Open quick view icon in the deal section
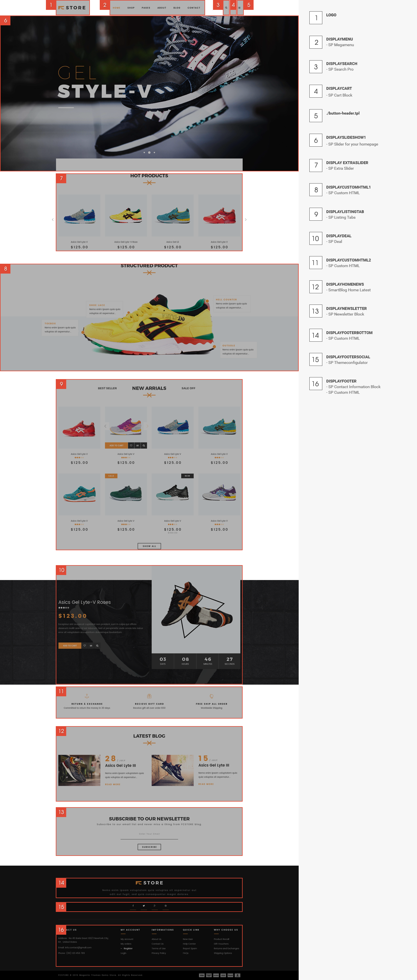 97,646
